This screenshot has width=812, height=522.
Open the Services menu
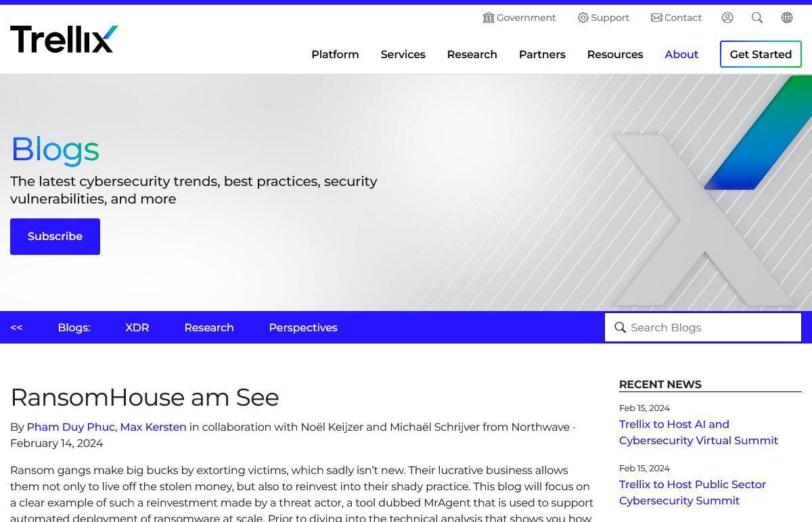(403, 54)
